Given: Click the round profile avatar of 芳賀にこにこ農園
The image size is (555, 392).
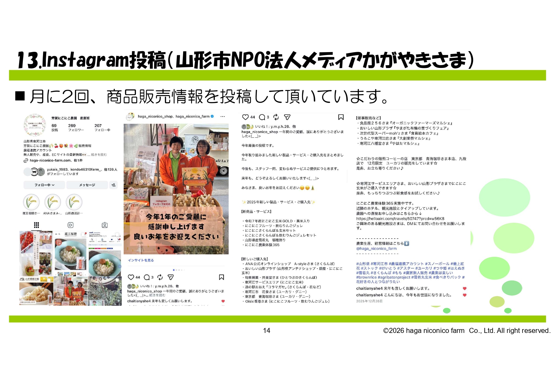Looking at the screenshot, I should coord(35,125).
